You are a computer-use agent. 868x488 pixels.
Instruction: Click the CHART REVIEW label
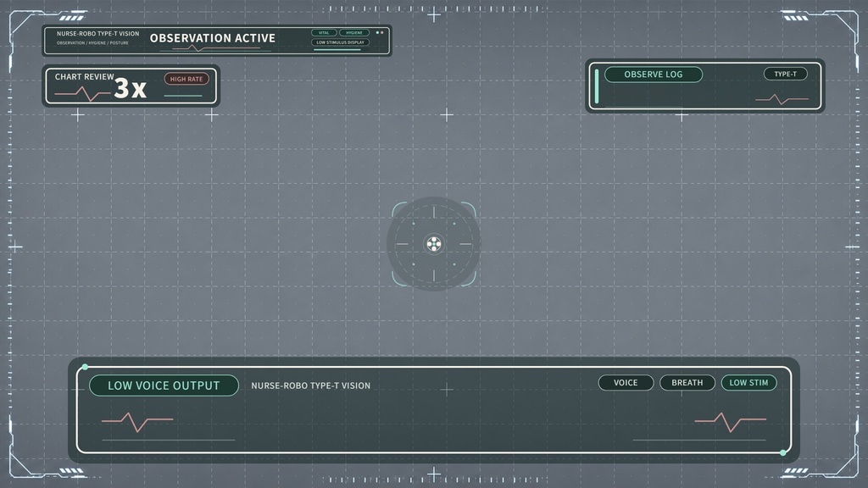tap(84, 77)
